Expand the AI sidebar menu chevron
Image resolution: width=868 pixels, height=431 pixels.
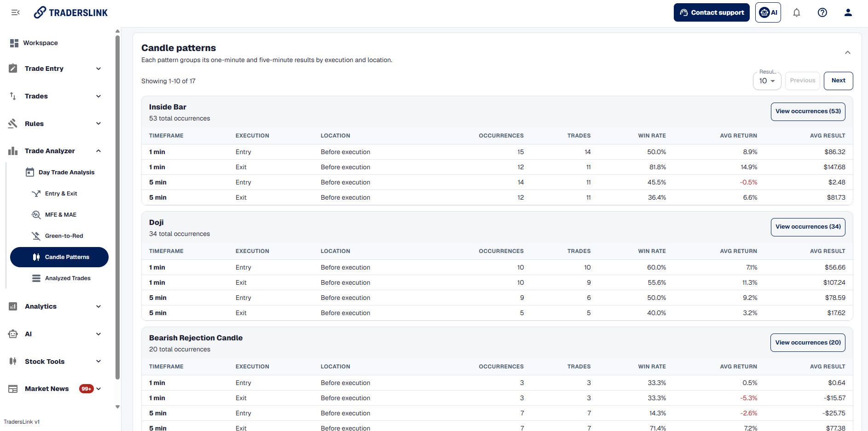(x=98, y=334)
